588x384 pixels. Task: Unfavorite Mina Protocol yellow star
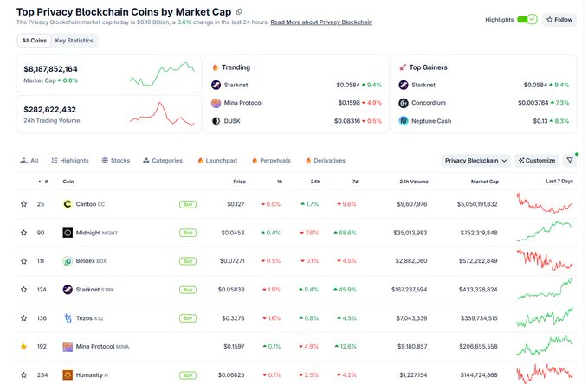pos(23,347)
